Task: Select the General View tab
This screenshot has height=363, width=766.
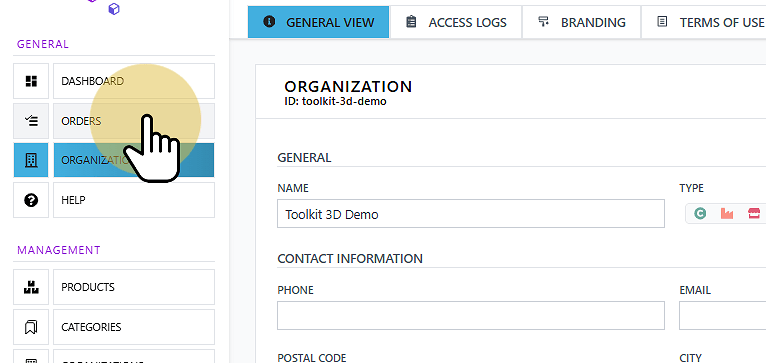Action: coord(319,22)
